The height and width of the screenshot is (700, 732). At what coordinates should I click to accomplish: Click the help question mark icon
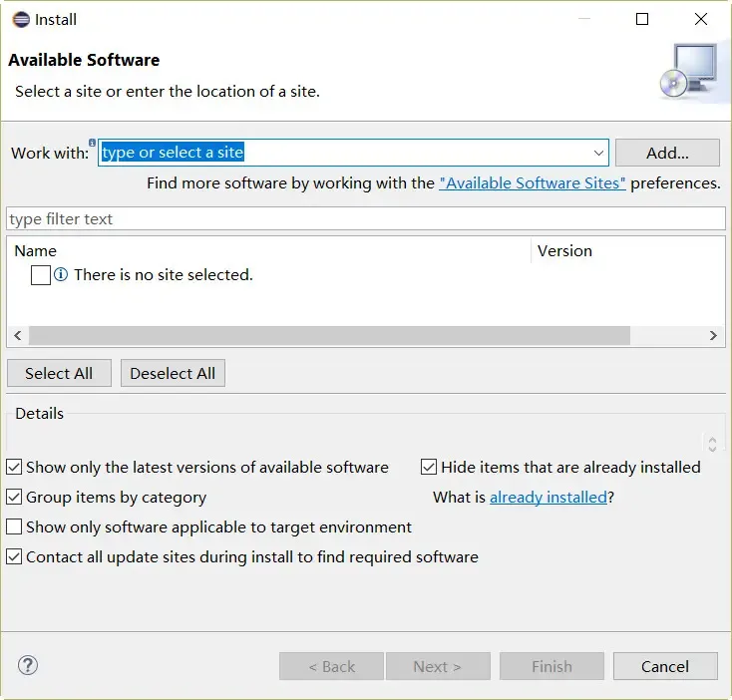tap(28, 665)
